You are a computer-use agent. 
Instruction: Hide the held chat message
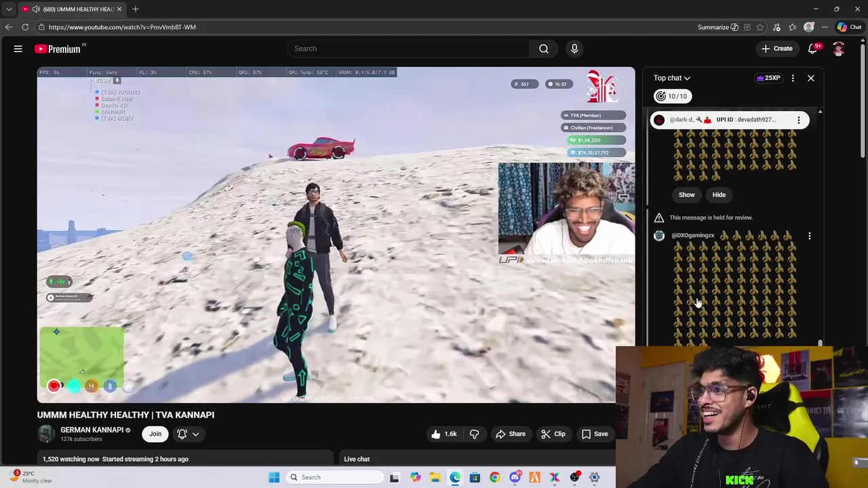[719, 195]
